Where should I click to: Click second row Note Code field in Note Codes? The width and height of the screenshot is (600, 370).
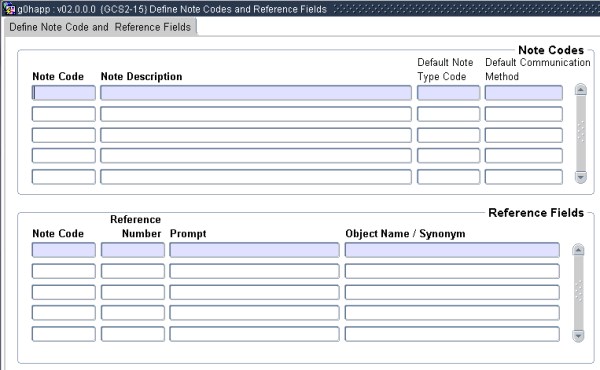pyautogui.click(x=64, y=114)
